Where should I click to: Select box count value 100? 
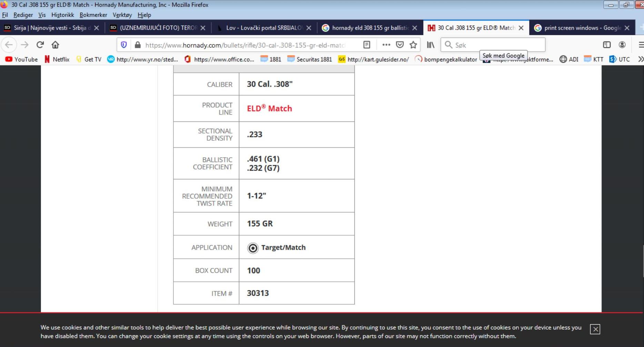(253, 270)
